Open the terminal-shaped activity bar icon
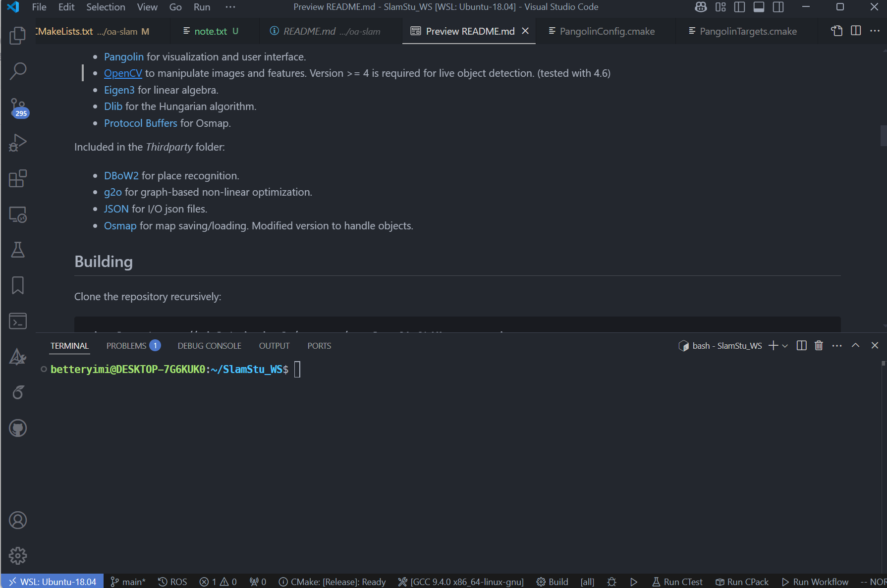The image size is (887, 588). tap(18, 321)
